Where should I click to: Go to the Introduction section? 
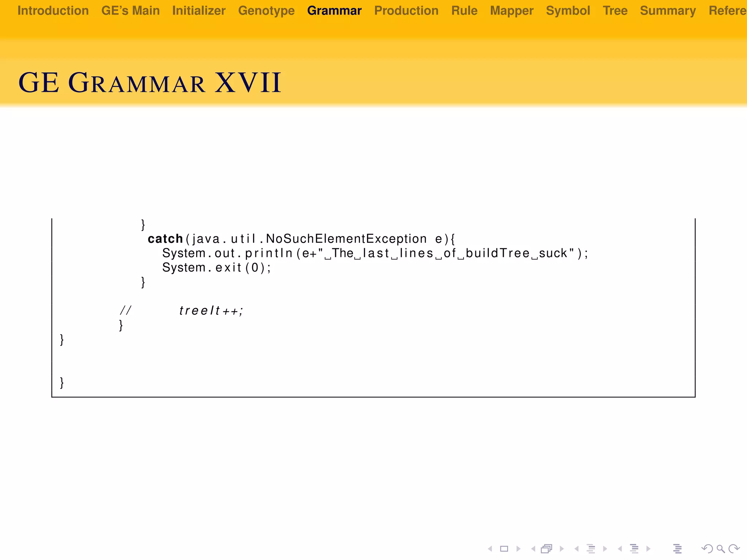[53, 11]
